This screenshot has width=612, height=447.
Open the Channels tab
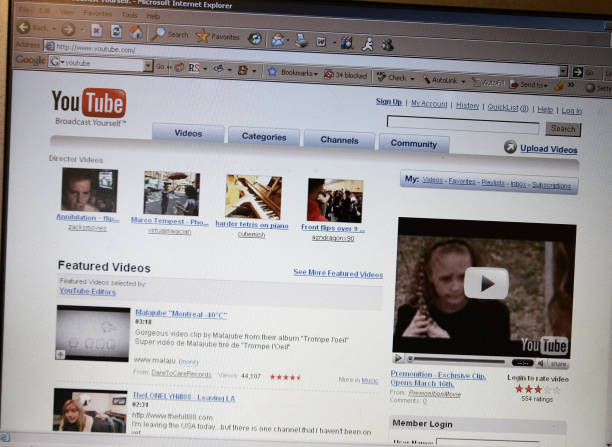[x=339, y=140]
